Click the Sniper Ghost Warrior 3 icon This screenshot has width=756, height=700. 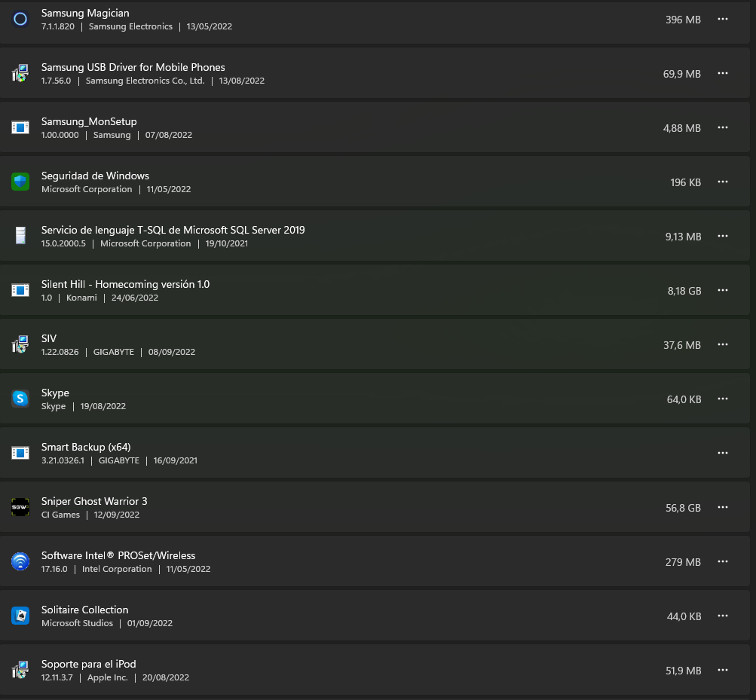[x=20, y=507]
